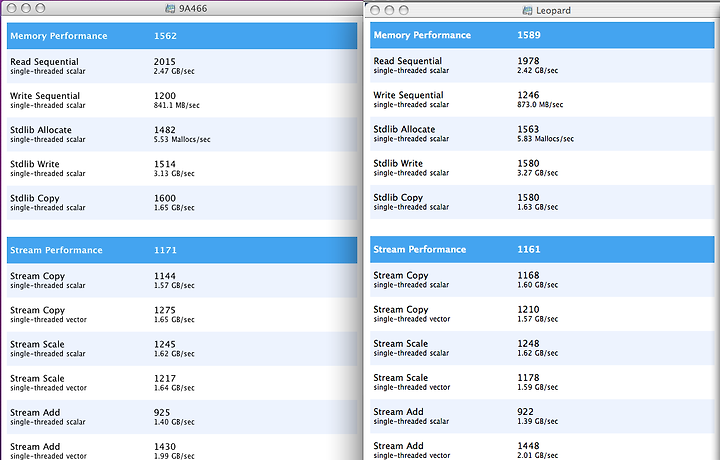
Task: Click the 1217 Stream Scale vector score
Action: (x=165, y=378)
